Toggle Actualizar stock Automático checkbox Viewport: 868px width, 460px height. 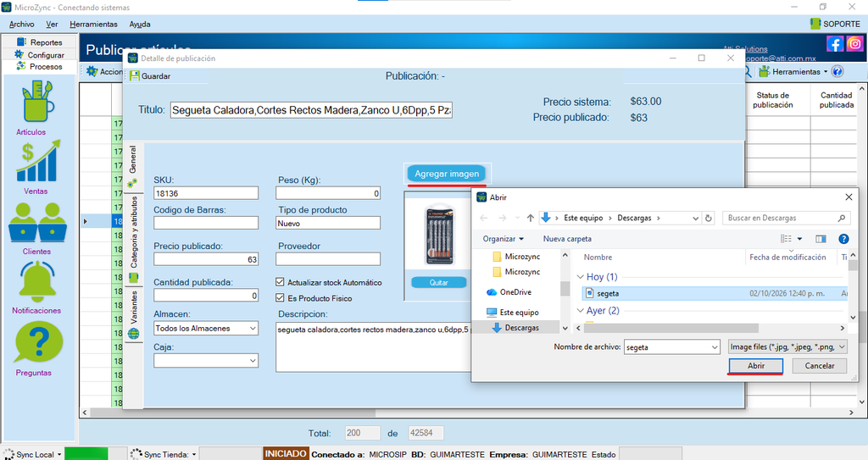click(x=280, y=282)
